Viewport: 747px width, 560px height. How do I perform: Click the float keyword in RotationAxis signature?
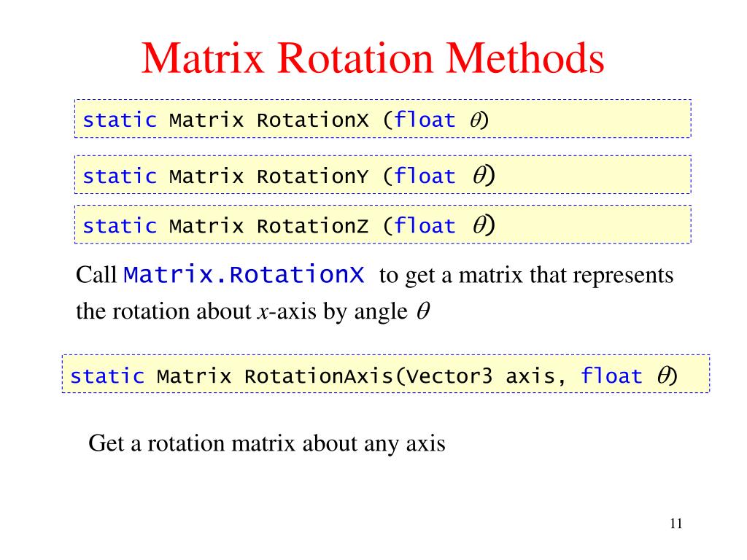click(612, 376)
